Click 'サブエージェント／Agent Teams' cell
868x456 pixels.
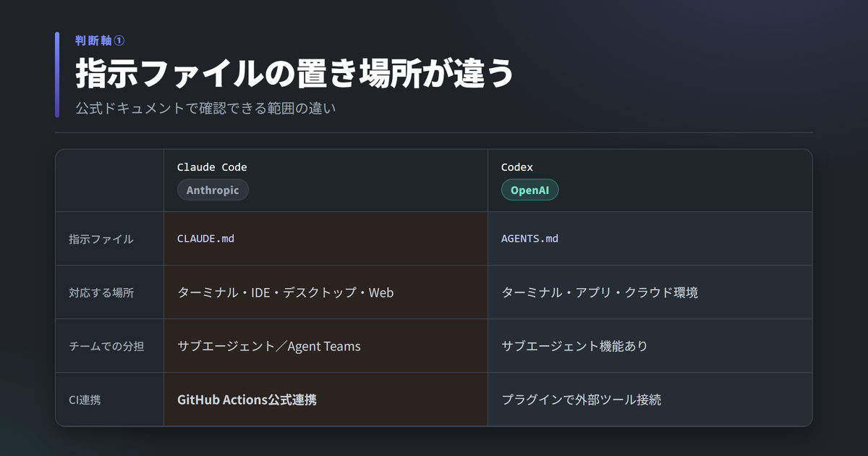click(x=325, y=346)
